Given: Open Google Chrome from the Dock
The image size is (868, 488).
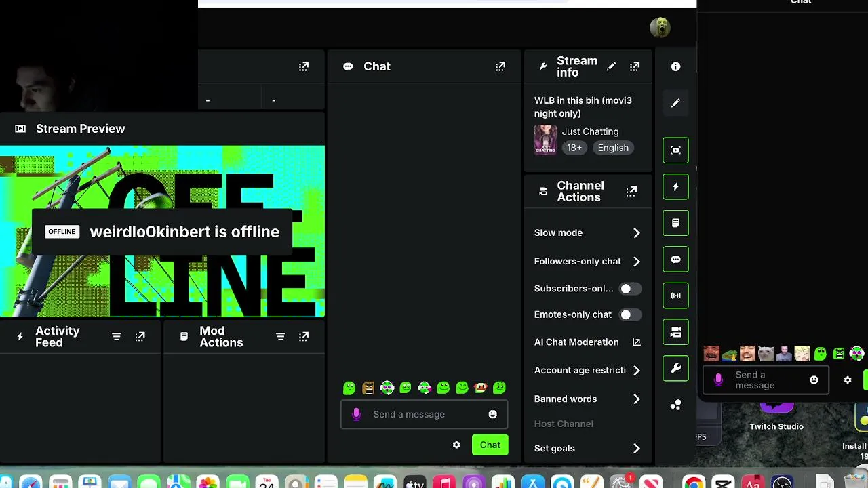Looking at the screenshot, I should 693,483.
